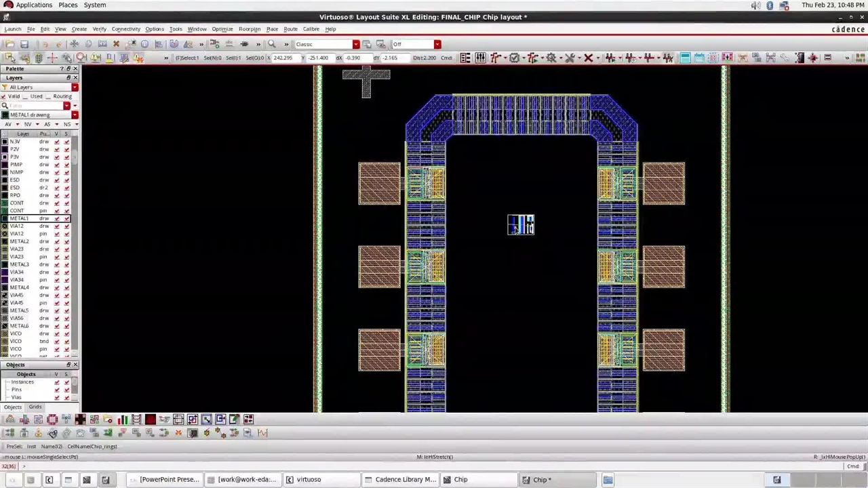Screen dimensions: 868x488
Task: Click the red X delete toolbar icon
Action: 116,44
